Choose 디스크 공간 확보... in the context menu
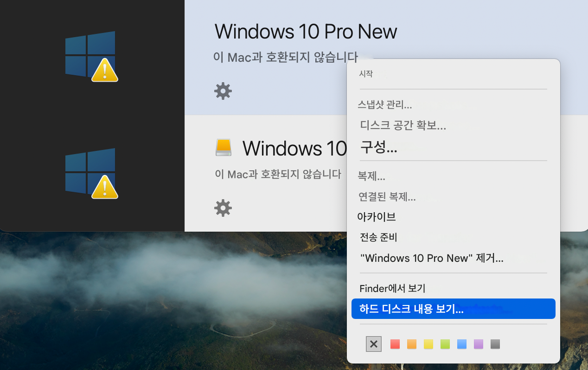Image resolution: width=588 pixels, height=370 pixels. (403, 125)
